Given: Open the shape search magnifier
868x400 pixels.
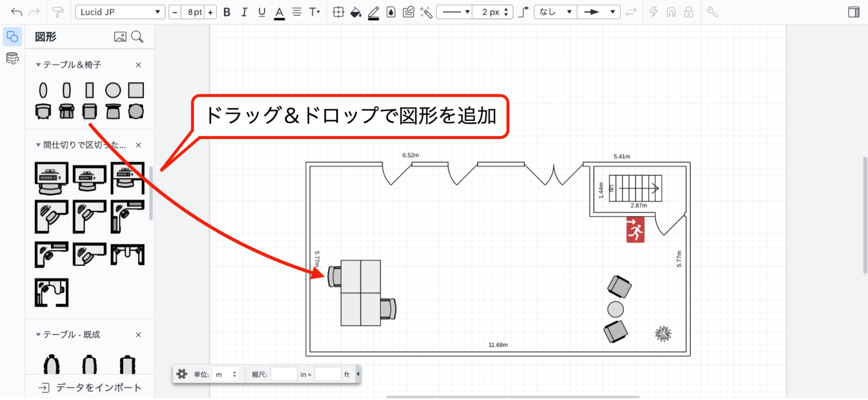Looking at the screenshot, I should pos(137,37).
